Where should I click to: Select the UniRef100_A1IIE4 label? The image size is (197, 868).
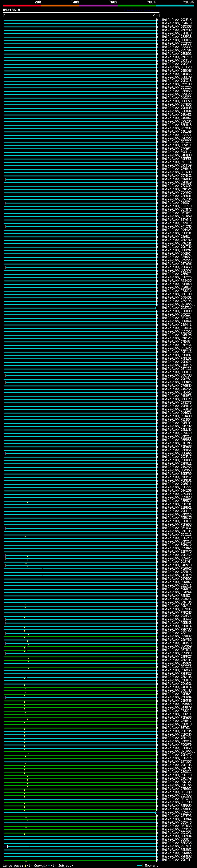177,162
